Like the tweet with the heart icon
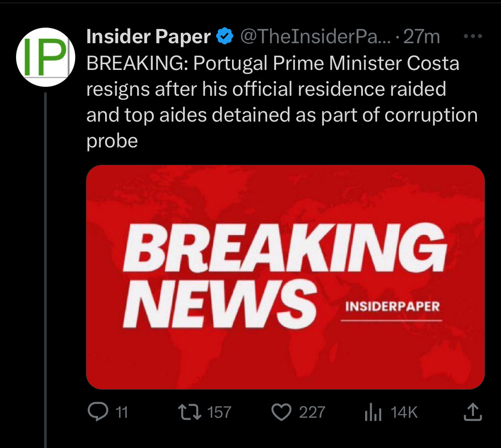The width and height of the screenshot is (501, 448). pyautogui.click(x=281, y=412)
